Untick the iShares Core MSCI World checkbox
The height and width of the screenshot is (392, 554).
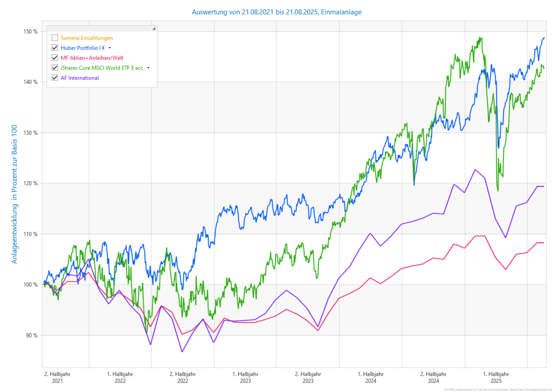(x=55, y=68)
